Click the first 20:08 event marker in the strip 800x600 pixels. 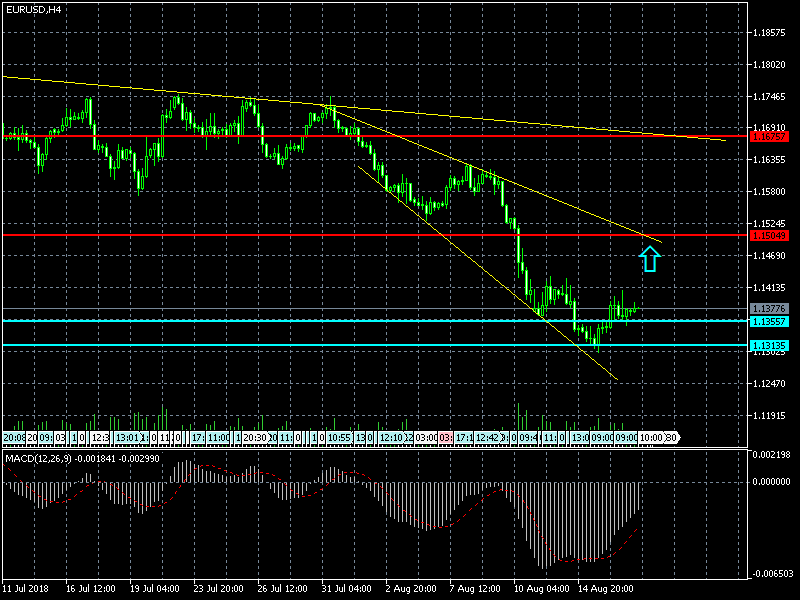pos(14,438)
